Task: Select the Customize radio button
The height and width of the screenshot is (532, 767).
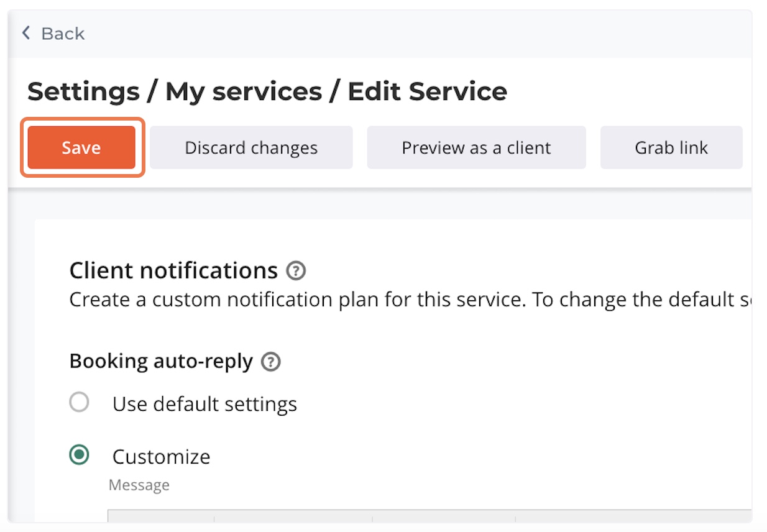Action: (x=79, y=455)
